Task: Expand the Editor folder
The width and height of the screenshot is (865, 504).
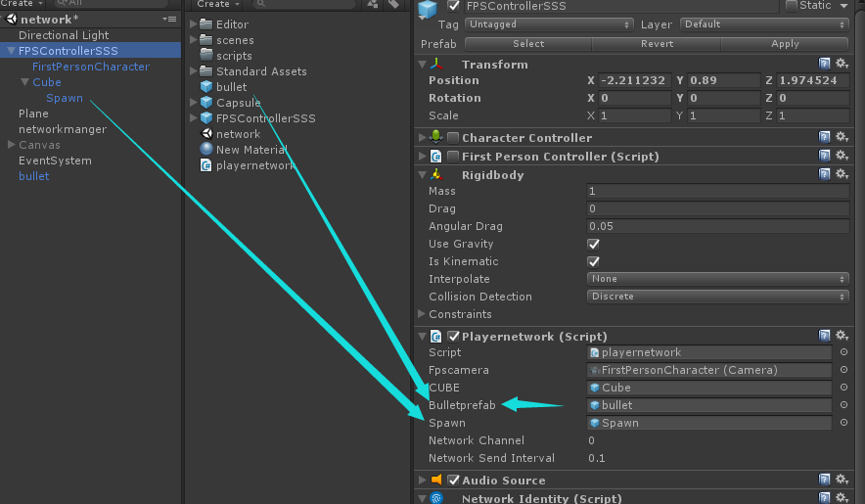Action: tap(193, 24)
